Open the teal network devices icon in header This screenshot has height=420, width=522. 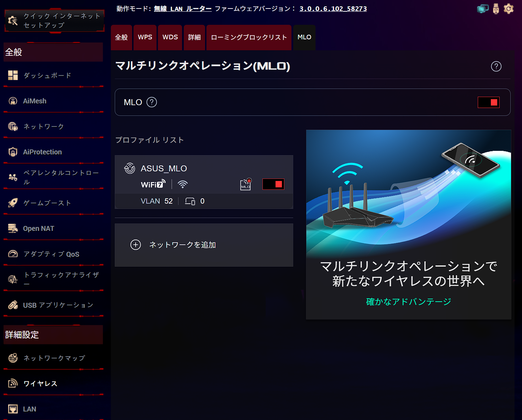coord(483,9)
